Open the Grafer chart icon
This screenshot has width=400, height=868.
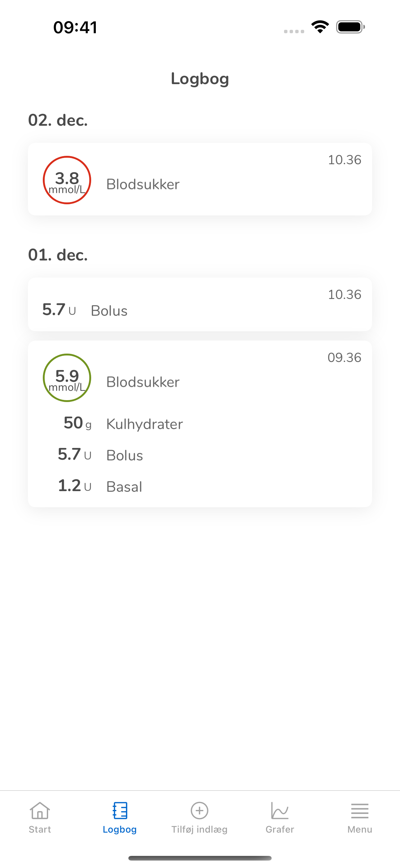(280, 810)
